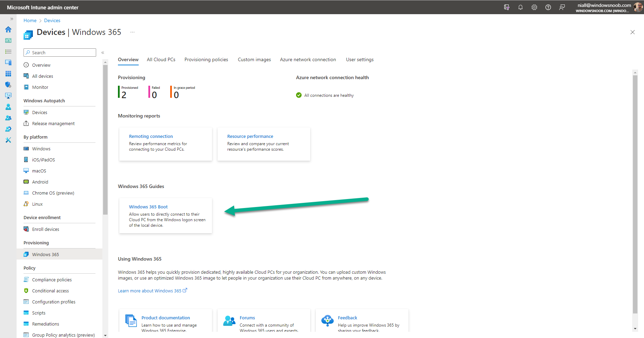Open the notifications bell
Image resolution: width=644 pixels, height=338 pixels.
(x=521, y=7)
